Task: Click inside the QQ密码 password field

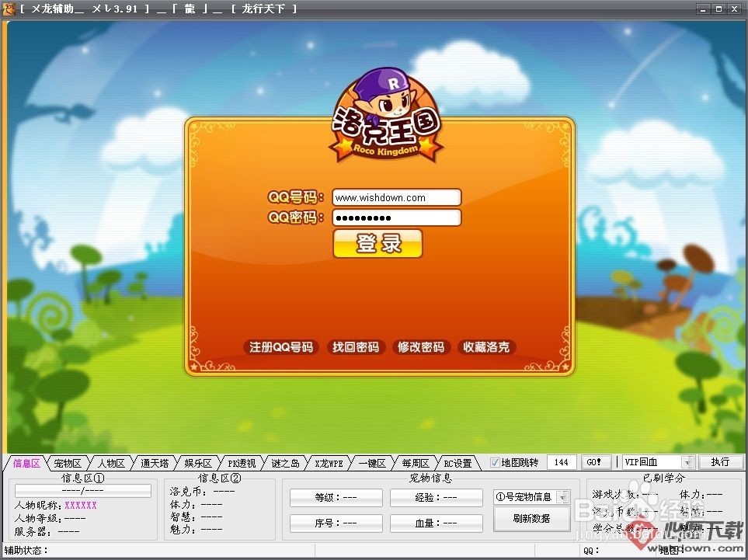Action: (396, 217)
